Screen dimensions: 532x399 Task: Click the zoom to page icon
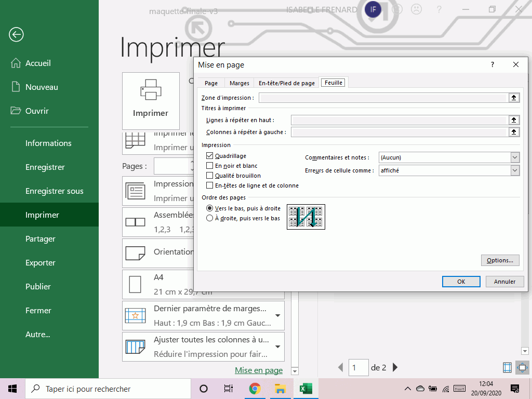[522, 368]
